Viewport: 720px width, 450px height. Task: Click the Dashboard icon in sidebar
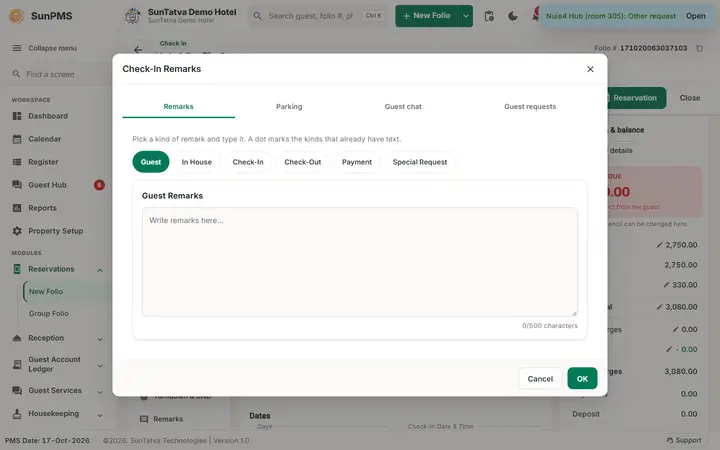point(17,116)
